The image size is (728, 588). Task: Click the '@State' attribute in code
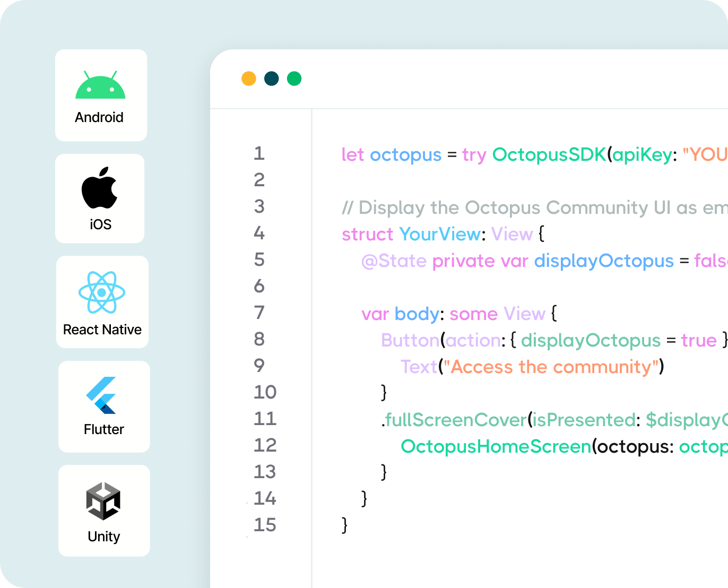tap(394, 261)
